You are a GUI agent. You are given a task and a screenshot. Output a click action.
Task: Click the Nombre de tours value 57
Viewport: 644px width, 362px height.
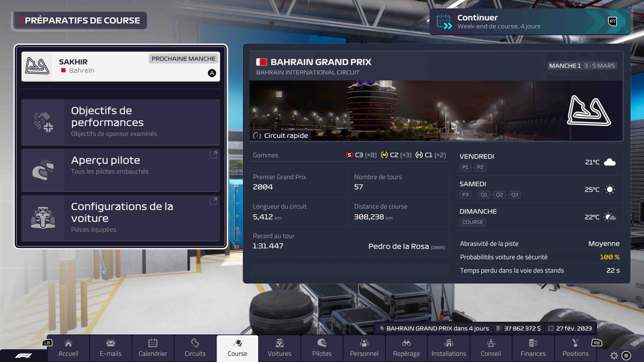click(358, 187)
